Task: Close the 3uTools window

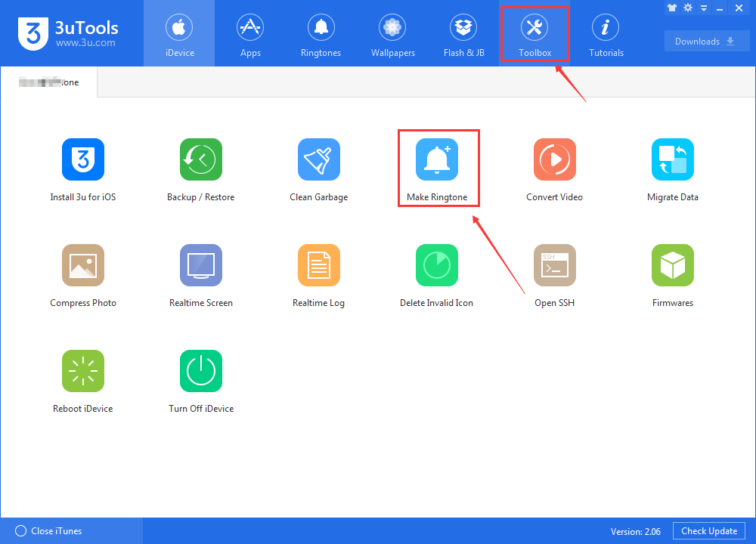Action: pos(739,8)
